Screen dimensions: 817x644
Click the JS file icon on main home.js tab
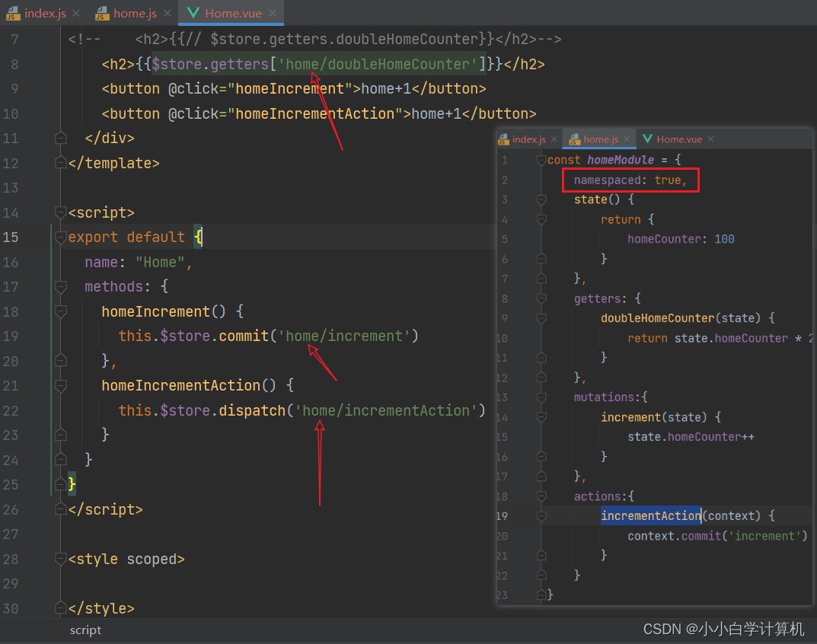[x=102, y=13]
